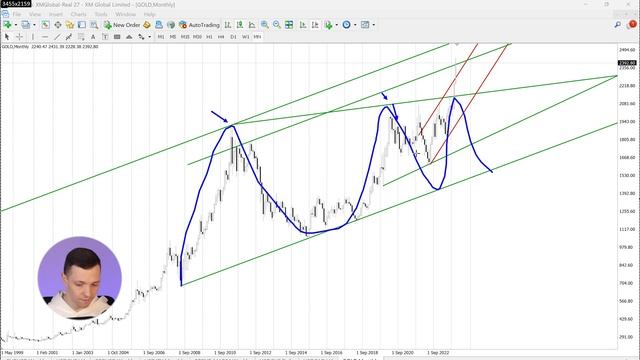Click the Templates icon
This screenshot has width=640, height=360.
coord(365,25)
